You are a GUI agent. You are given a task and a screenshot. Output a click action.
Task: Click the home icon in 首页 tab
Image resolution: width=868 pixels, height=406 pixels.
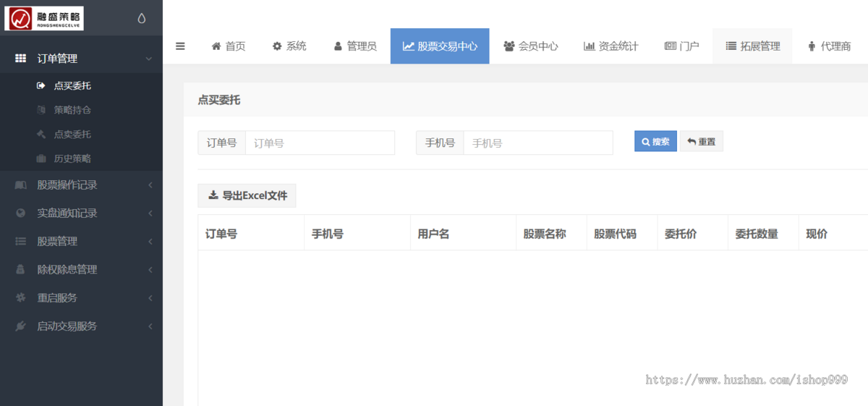pos(216,46)
